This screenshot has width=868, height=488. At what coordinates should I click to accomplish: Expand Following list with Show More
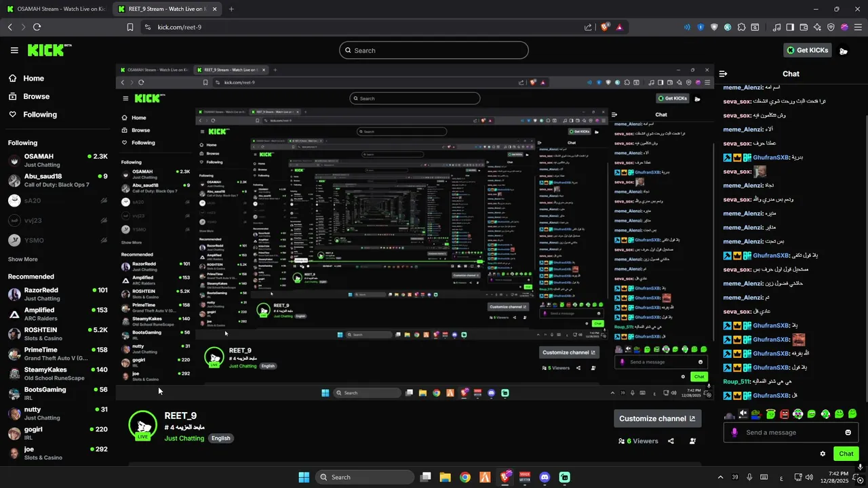click(x=22, y=260)
